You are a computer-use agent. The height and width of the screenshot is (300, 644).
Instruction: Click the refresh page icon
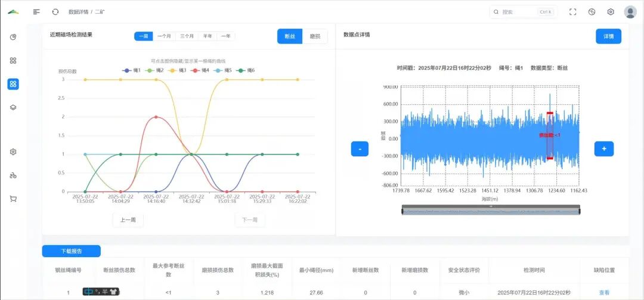[x=55, y=12]
